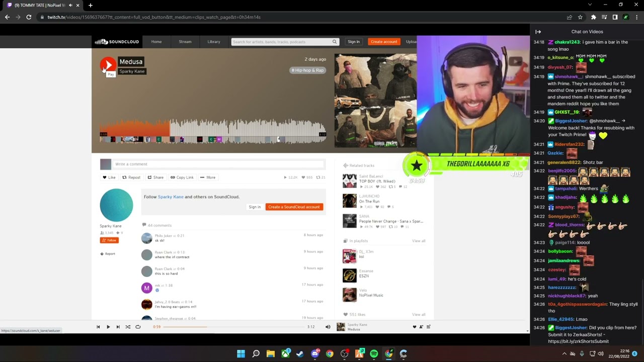
Task: Open File Explorer from the taskbar
Action: [x=270, y=354]
